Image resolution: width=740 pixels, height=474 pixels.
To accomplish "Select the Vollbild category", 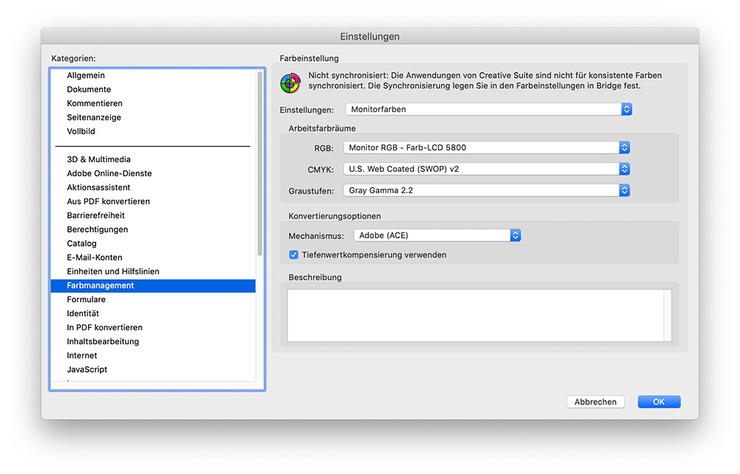I will point(153,132).
